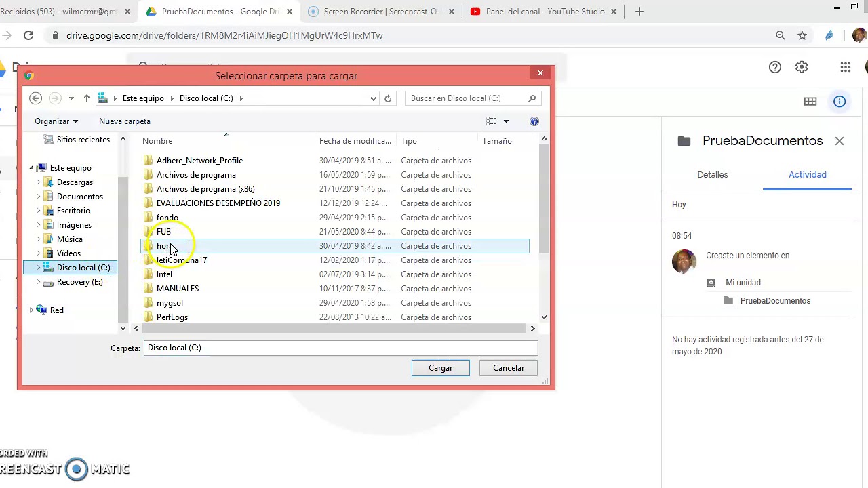868x488 pixels.
Task: Expand the Red tree node
Action: pos(31,310)
